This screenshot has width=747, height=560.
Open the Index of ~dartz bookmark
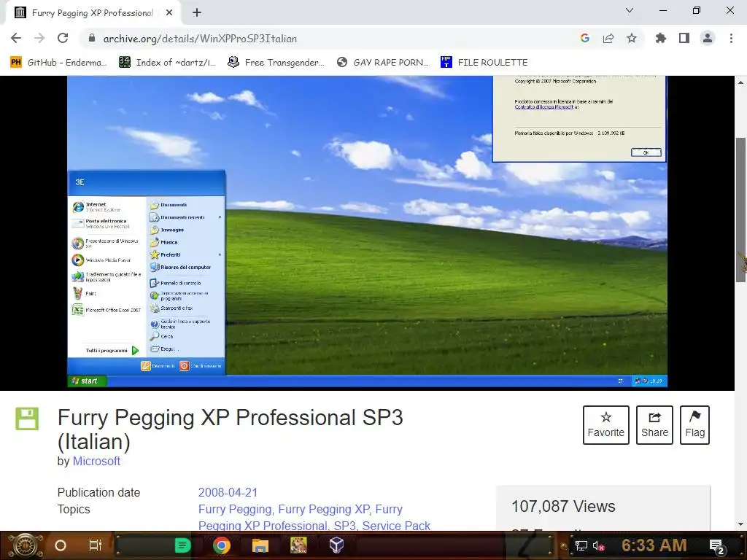tap(167, 63)
